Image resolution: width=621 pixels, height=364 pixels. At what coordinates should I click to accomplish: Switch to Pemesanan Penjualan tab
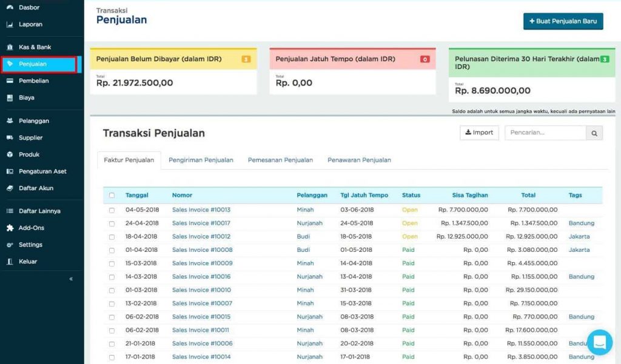[280, 160]
